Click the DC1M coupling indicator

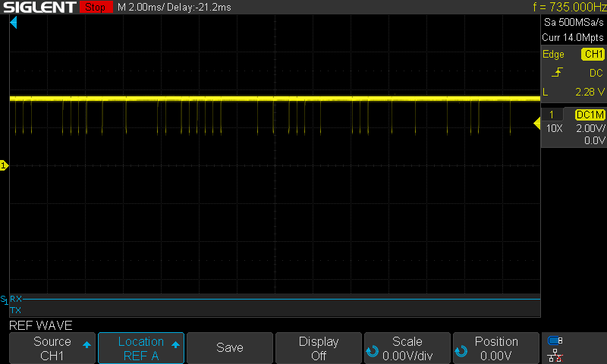[590, 115]
